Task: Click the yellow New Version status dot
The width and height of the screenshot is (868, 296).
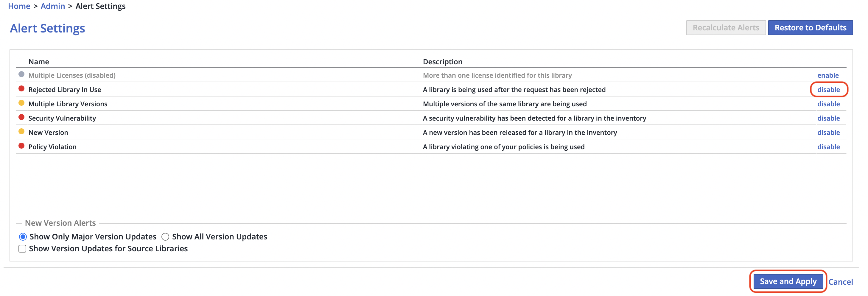Action: point(21,132)
